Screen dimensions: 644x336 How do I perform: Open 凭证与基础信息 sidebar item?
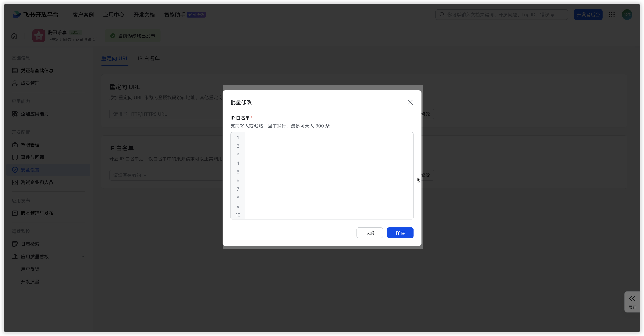pyautogui.click(x=37, y=71)
